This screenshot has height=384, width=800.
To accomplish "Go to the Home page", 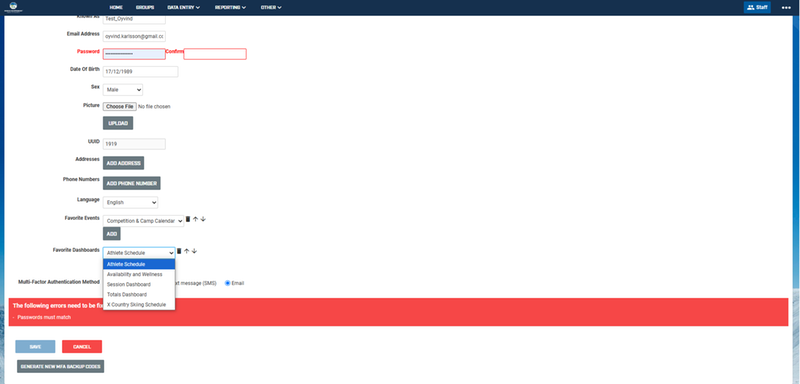I will 116,8.
